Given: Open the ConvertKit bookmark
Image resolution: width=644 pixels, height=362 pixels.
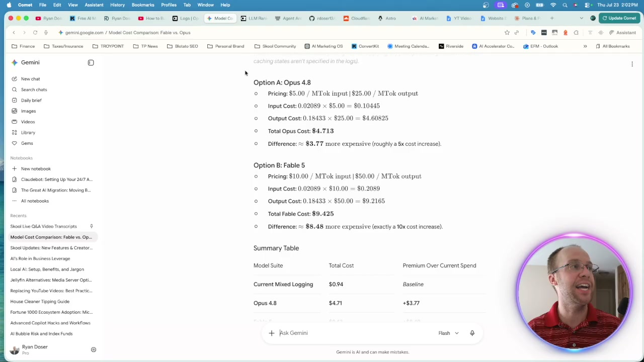Looking at the screenshot, I should [365, 46].
